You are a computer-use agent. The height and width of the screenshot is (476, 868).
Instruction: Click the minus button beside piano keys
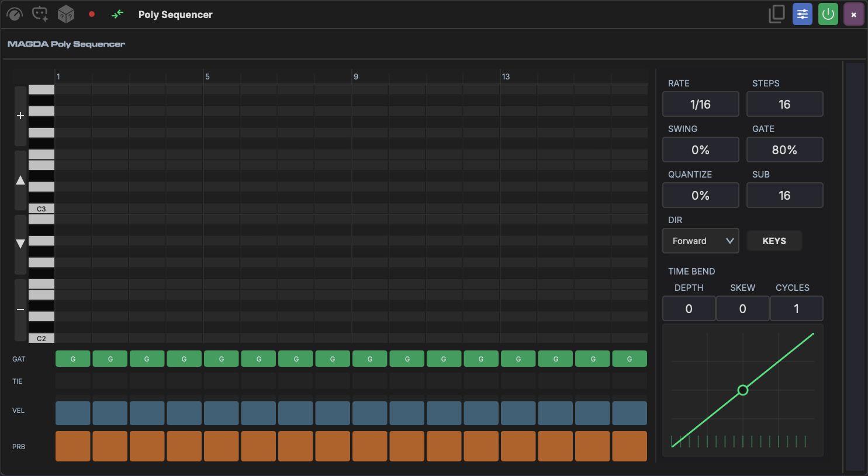(x=20, y=310)
